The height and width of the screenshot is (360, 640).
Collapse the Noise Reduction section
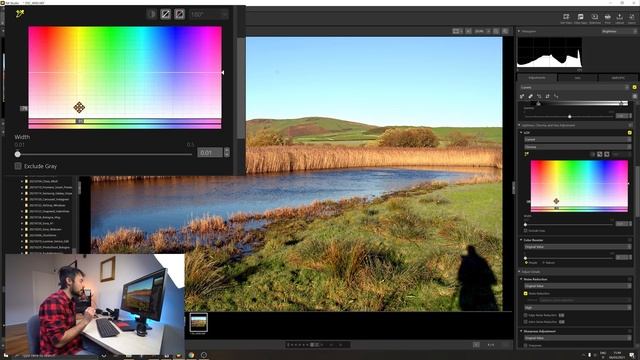pyautogui.click(x=521, y=279)
